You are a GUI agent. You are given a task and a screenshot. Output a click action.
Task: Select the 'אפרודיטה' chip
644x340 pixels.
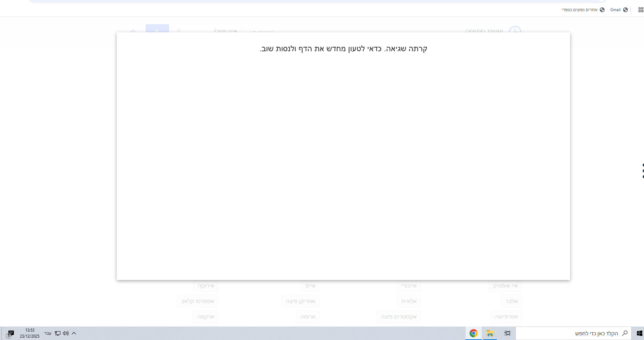point(506,316)
